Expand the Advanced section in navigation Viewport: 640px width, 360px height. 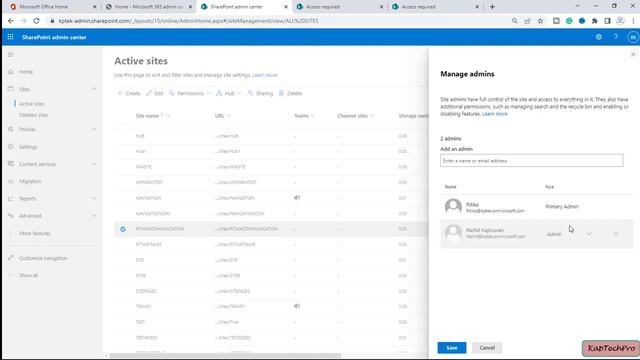tap(94, 216)
